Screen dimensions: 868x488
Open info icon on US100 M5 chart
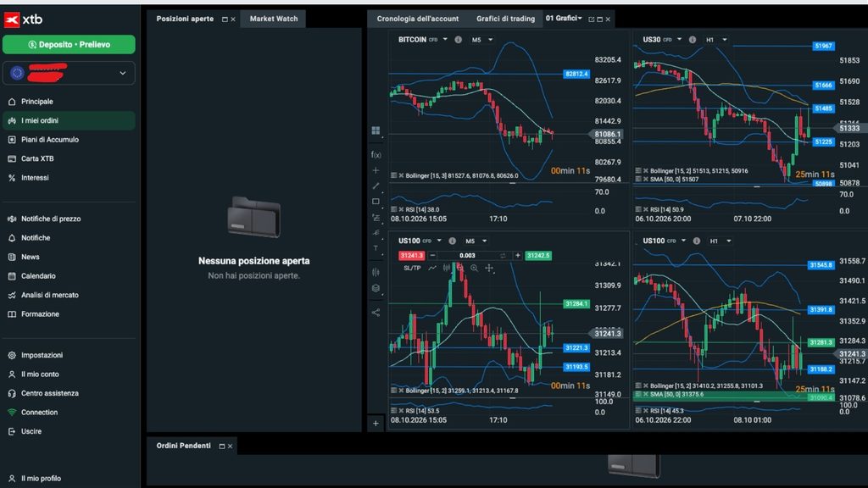pos(453,241)
